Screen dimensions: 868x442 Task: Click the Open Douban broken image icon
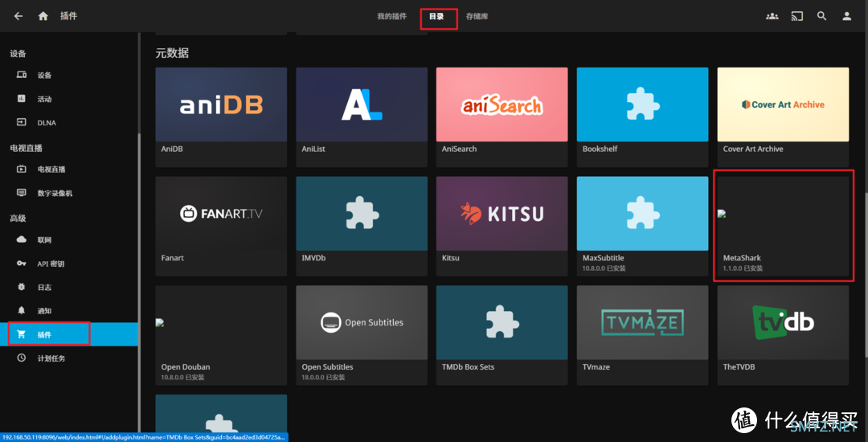[160, 322]
